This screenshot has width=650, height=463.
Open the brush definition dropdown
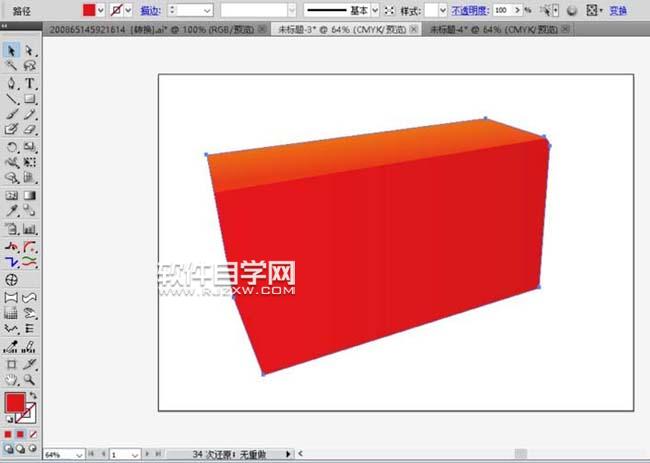tap(292, 10)
